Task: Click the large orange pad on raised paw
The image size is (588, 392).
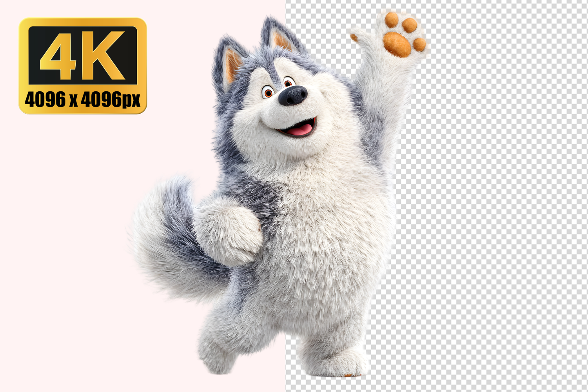Action: click(x=397, y=44)
